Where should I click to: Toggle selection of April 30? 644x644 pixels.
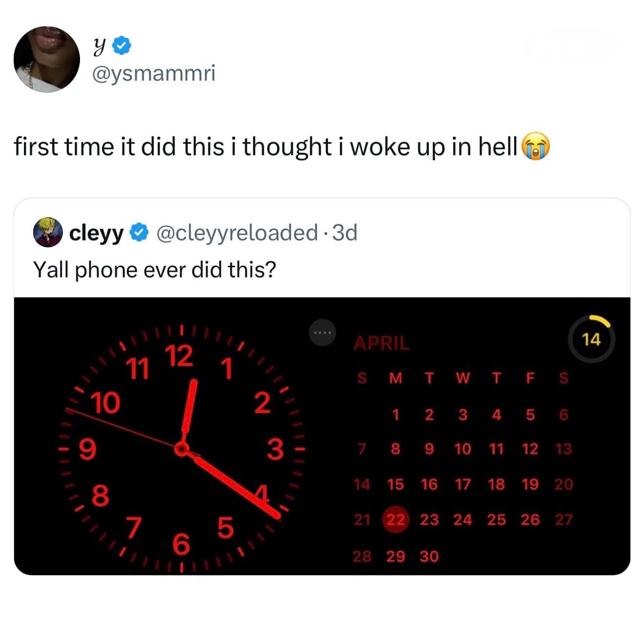(429, 556)
